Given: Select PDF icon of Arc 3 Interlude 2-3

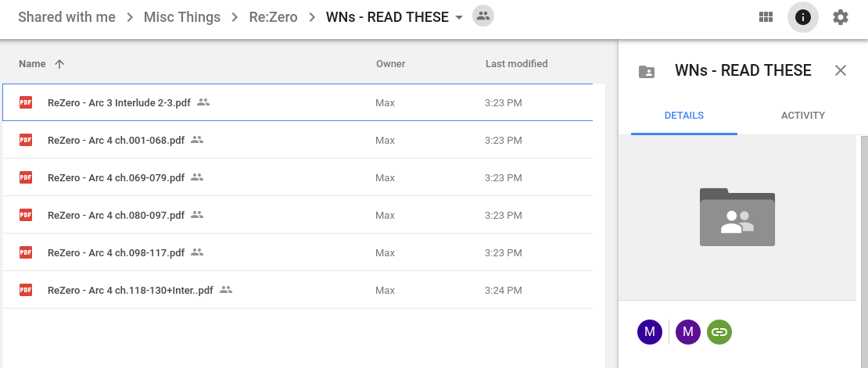Looking at the screenshot, I should point(26,102).
